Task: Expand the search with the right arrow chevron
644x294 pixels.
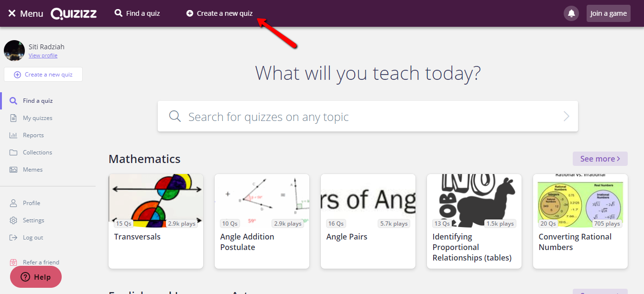Action: click(566, 116)
